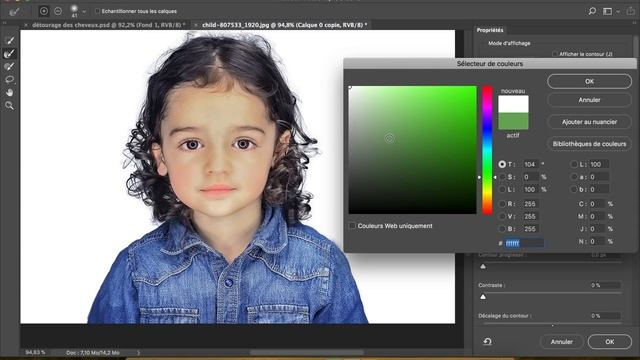This screenshot has width=640, height=360.
Task: Select the Lab L radio button
Action: click(574, 164)
